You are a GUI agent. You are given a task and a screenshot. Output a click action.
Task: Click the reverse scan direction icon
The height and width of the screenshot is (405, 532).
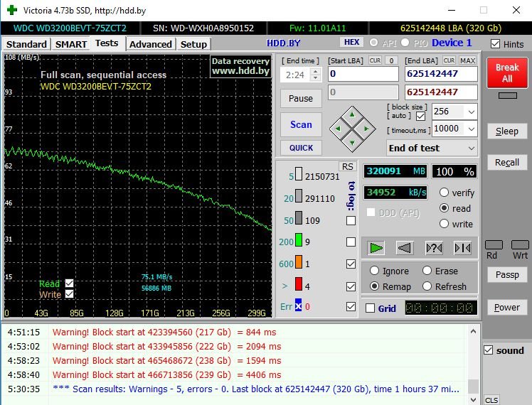(405, 248)
